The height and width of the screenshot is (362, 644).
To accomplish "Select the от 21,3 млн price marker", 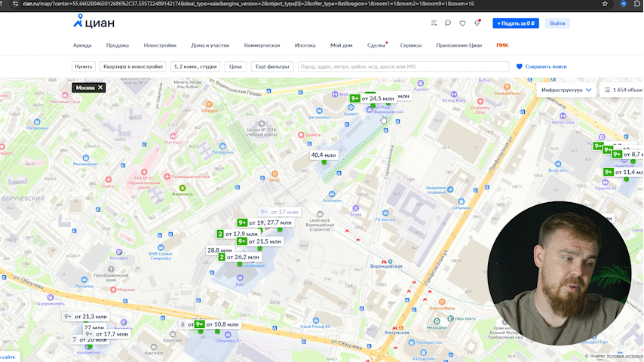I will tap(86, 317).
